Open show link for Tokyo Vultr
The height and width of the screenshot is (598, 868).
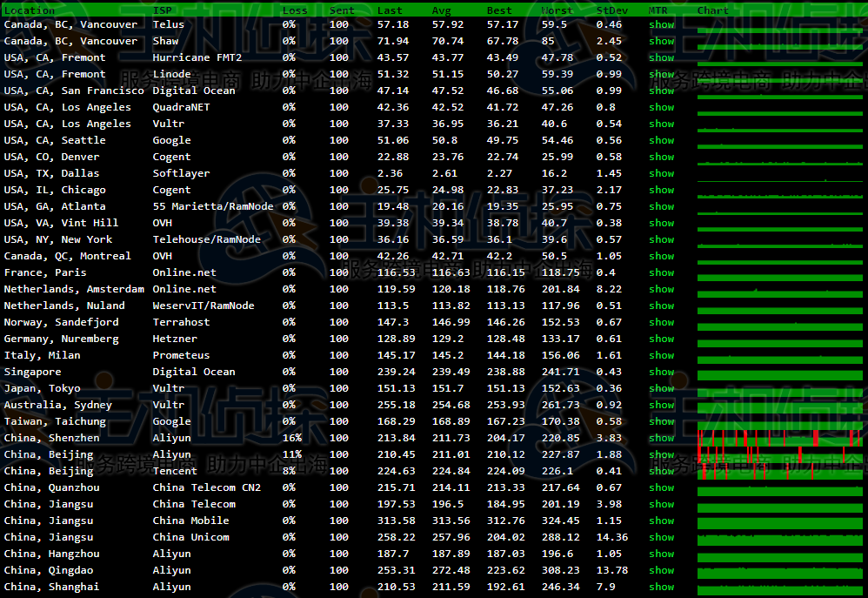coord(662,388)
